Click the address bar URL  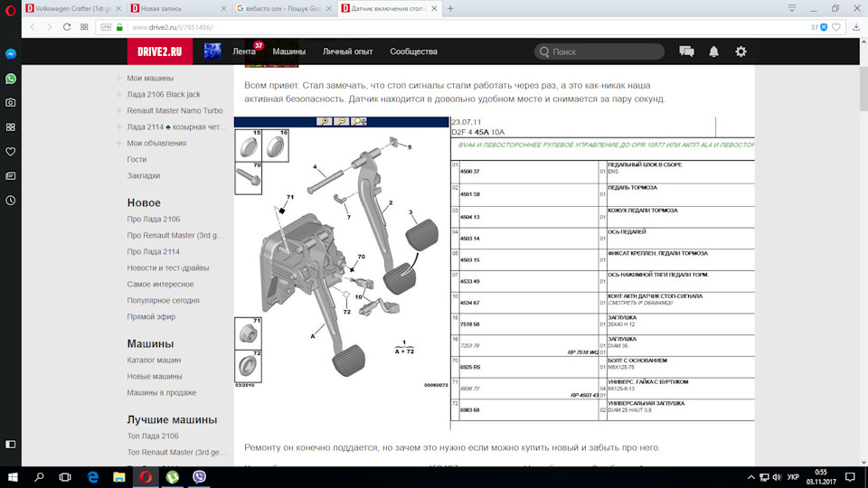click(x=173, y=27)
